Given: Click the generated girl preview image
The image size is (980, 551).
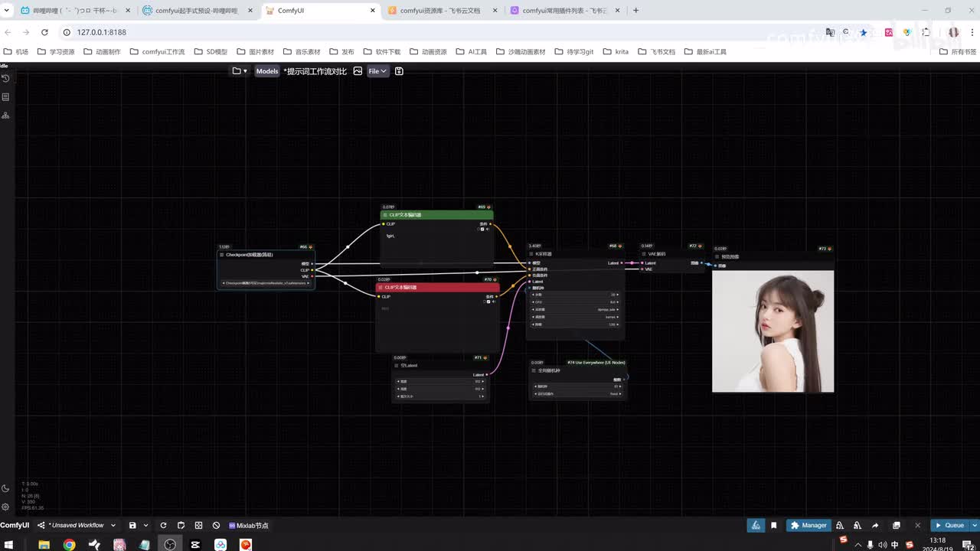Looking at the screenshot, I should tap(773, 331).
